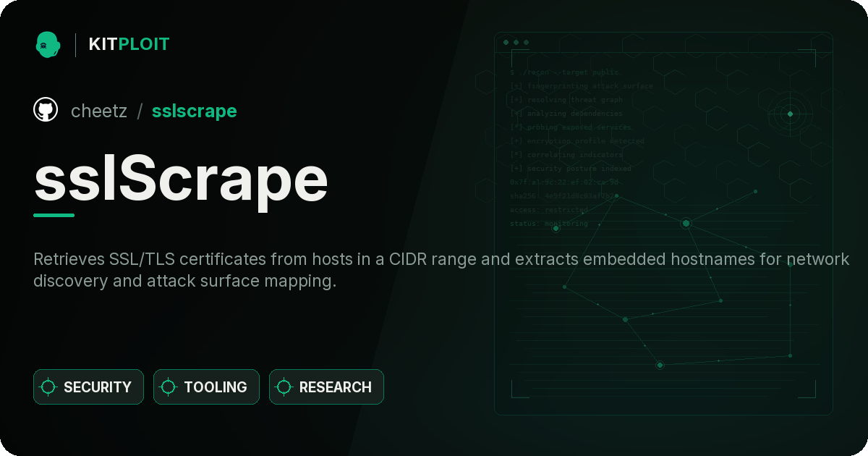Click the terminal command line 'recon --target public'
Image resolution: width=868 pixels, height=456 pixels.
[x=565, y=72]
